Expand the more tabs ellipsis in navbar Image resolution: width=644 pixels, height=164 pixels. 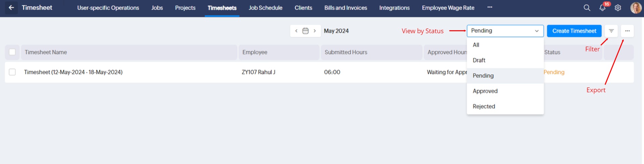[x=490, y=7]
